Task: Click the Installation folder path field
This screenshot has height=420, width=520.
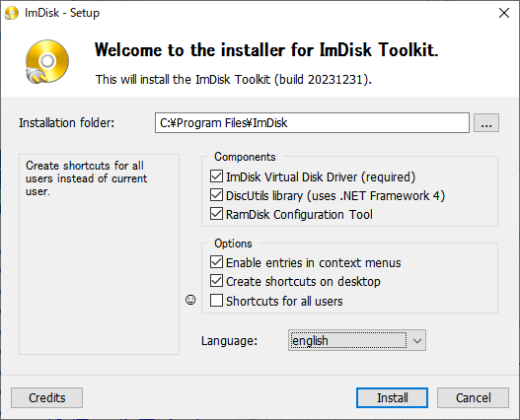Action: (312, 123)
